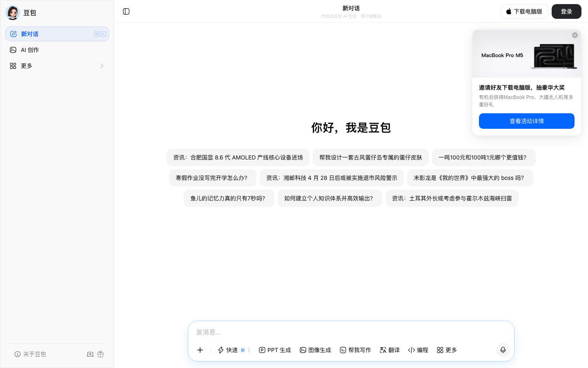
Task: Click the 发消息 message input field
Action: coord(351,332)
